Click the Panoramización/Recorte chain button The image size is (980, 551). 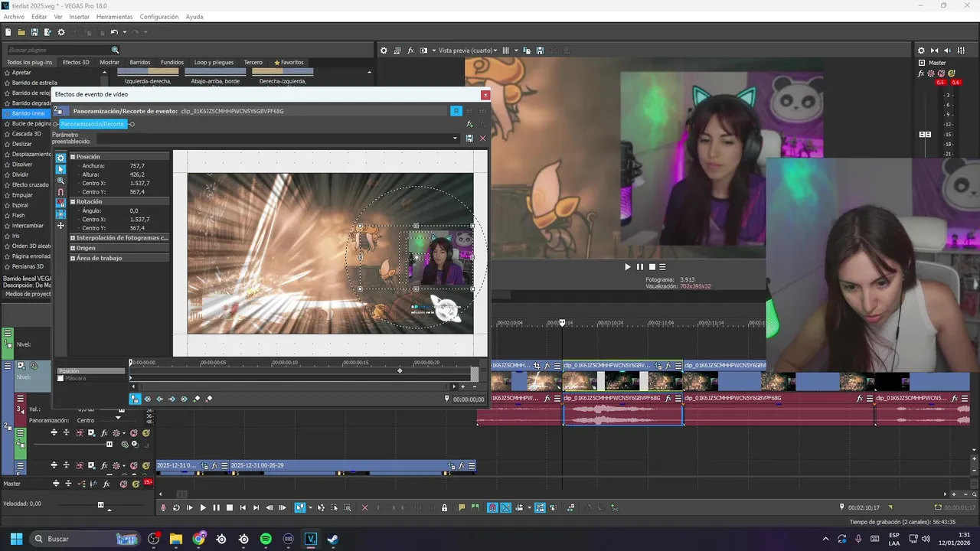point(92,124)
